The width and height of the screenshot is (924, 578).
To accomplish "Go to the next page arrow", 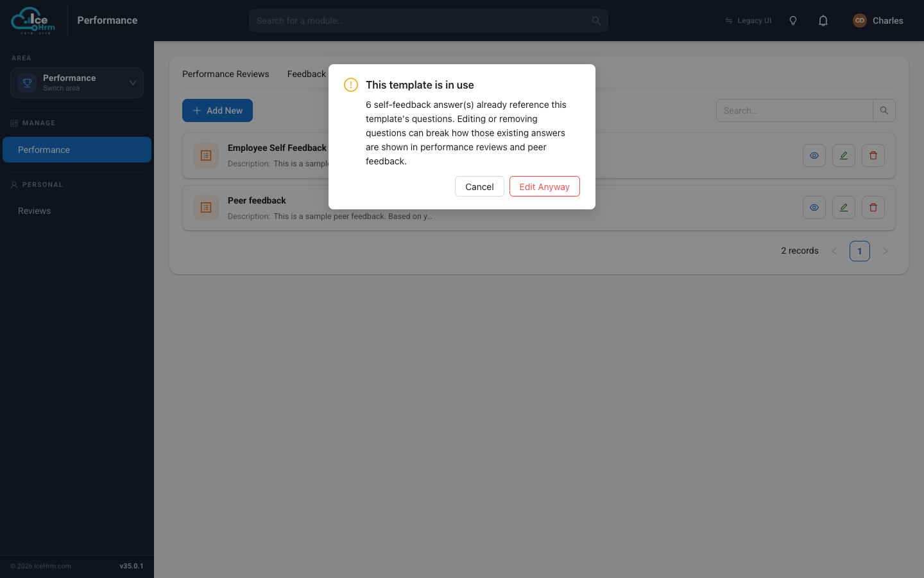I will click(x=886, y=251).
